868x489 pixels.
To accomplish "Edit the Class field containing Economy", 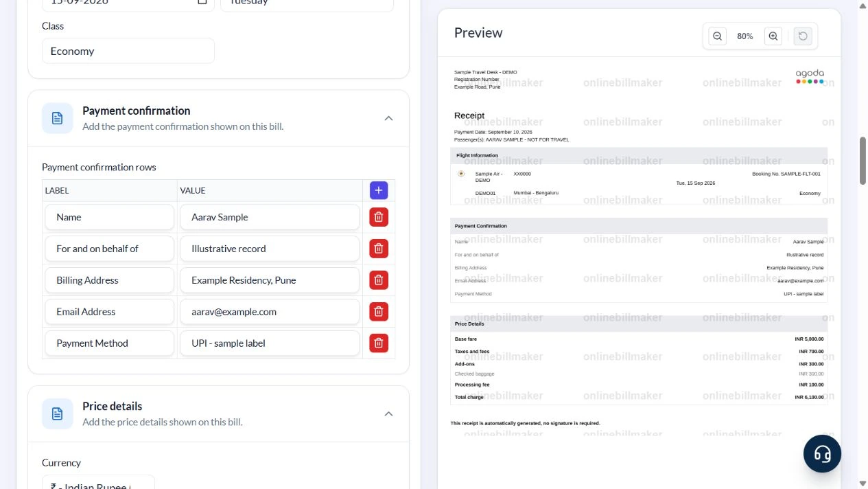I will point(128,51).
